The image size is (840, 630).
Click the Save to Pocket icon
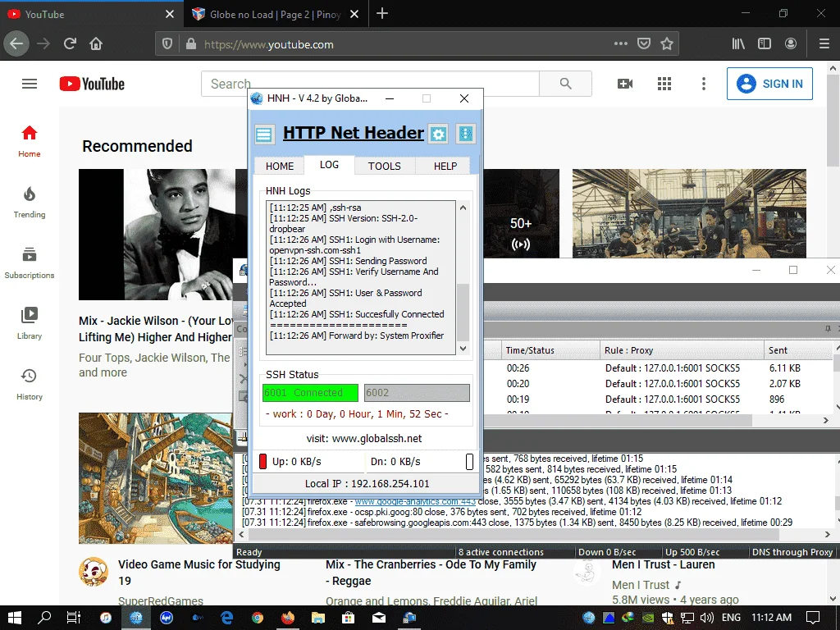(643, 43)
